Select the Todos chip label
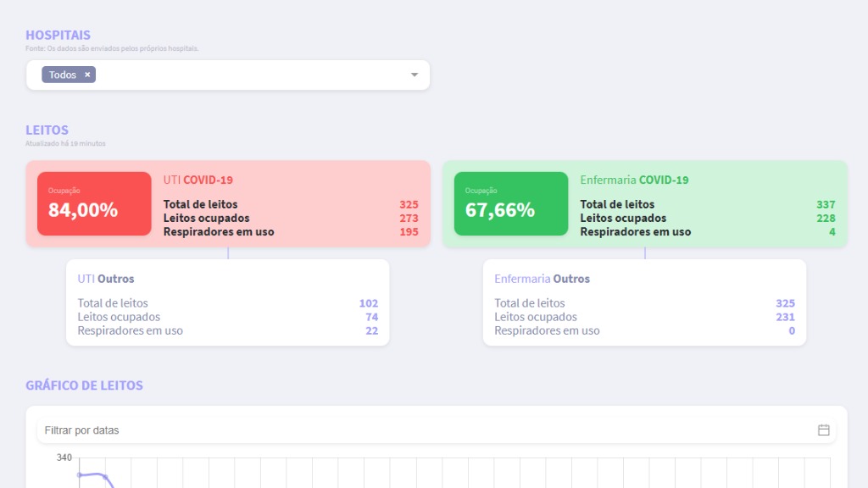 click(63, 75)
